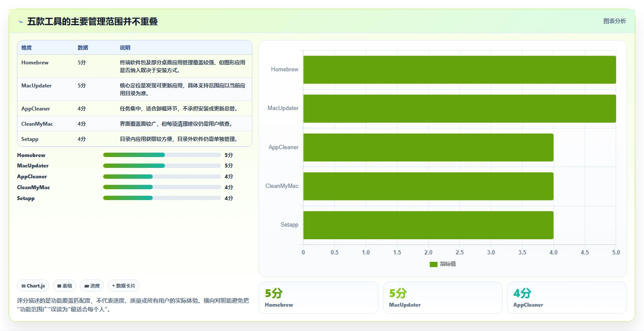
Task: Click the 5分 score cell in MacUpdater table row
Action: 82,86
